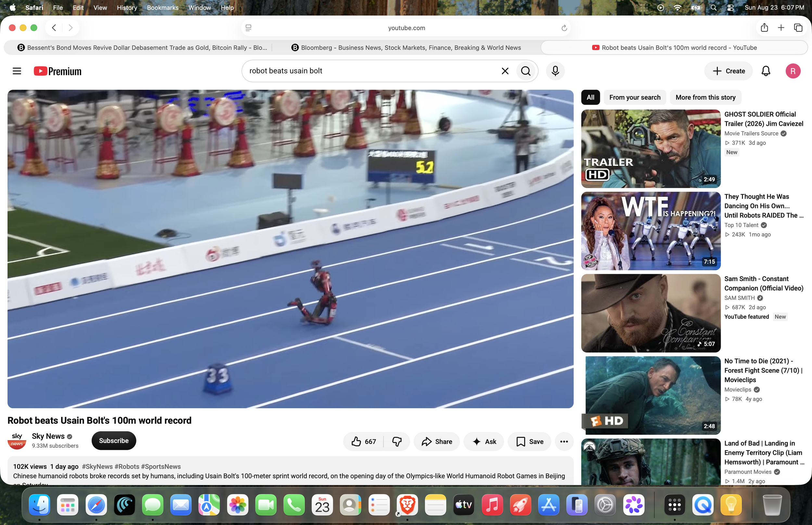
Task: Open a new Safari tab
Action: pos(781,28)
